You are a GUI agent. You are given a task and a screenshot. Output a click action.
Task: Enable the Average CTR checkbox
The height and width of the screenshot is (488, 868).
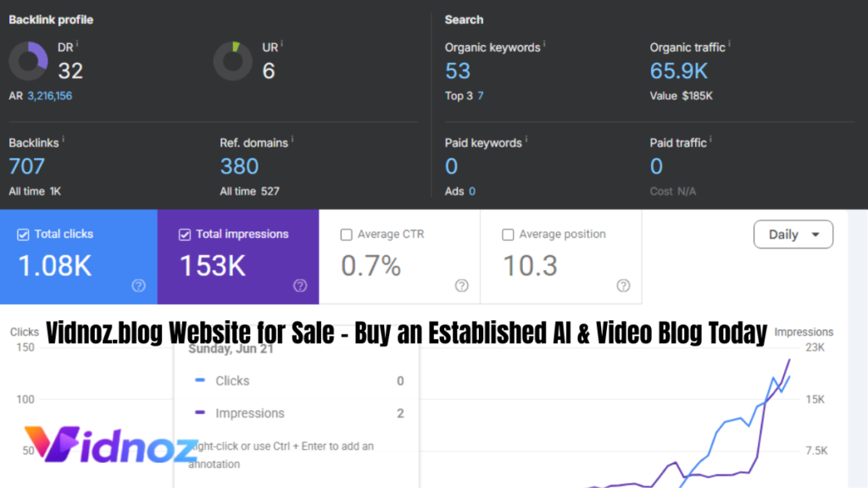pyautogui.click(x=346, y=235)
